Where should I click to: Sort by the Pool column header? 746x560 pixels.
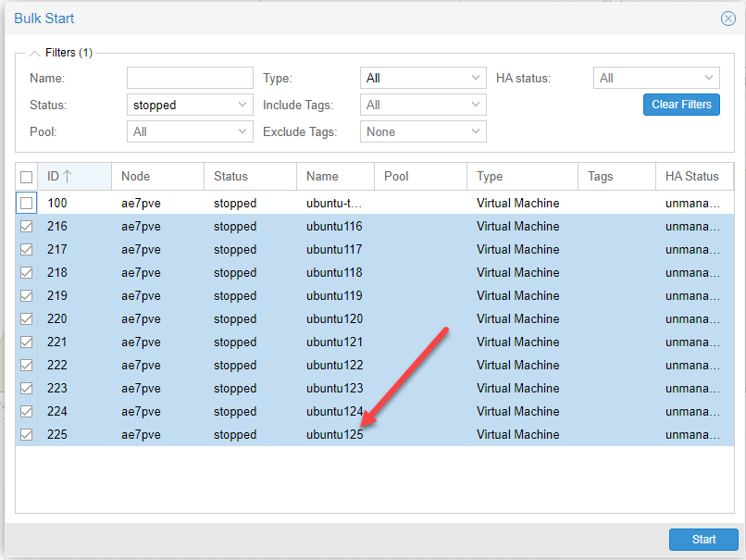coord(420,177)
